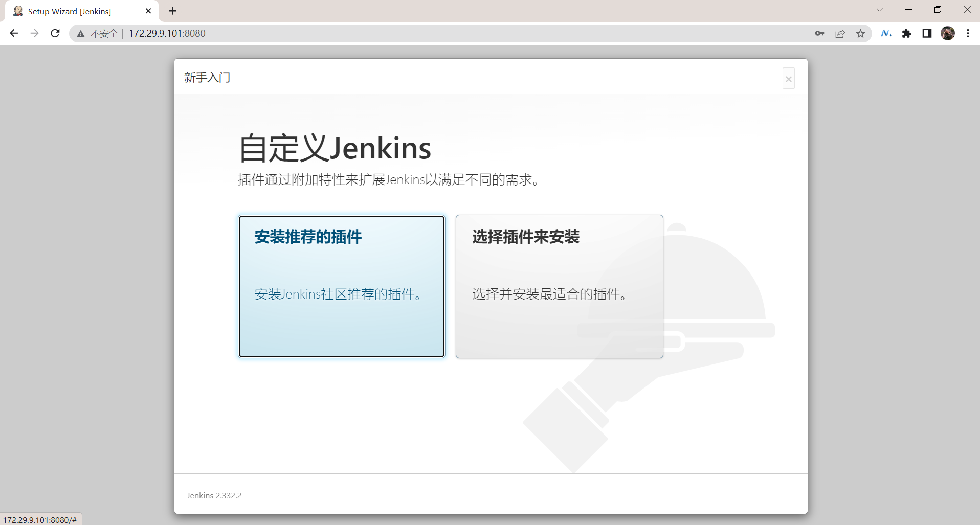Click the 新手入门 dialog title
980x525 pixels.
coord(207,77)
